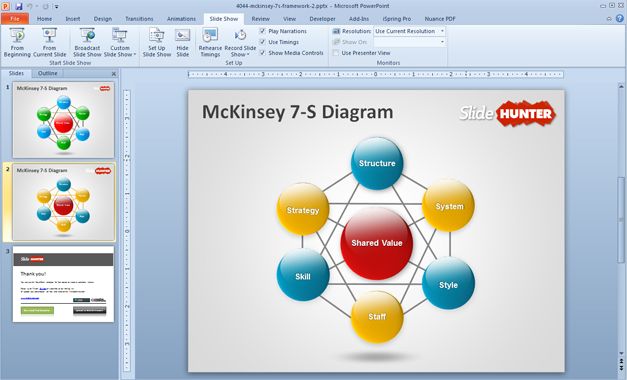Click the Save icon in quick access toolbar
This screenshot has height=380, width=627.
(18, 6)
